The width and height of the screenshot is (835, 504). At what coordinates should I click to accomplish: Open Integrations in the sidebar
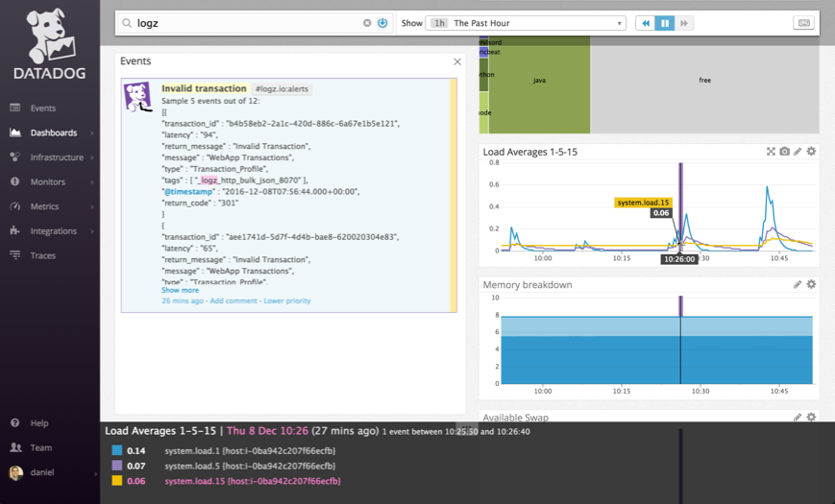click(x=53, y=230)
